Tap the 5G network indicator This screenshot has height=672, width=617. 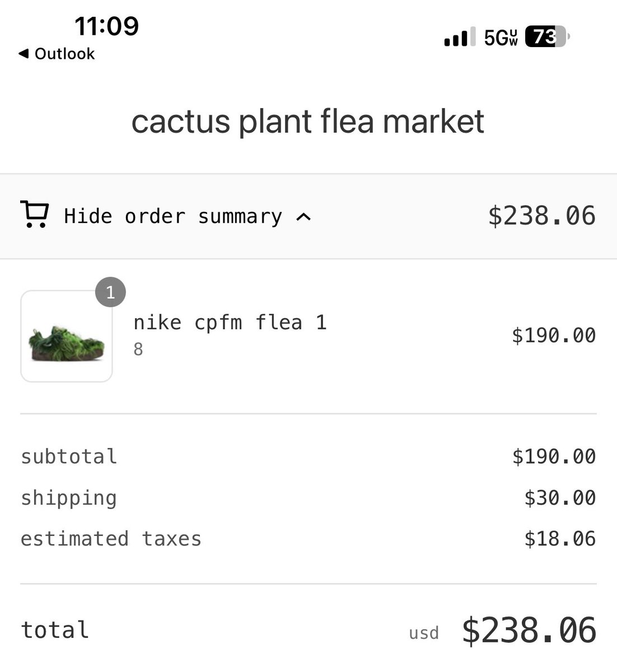[x=501, y=38]
